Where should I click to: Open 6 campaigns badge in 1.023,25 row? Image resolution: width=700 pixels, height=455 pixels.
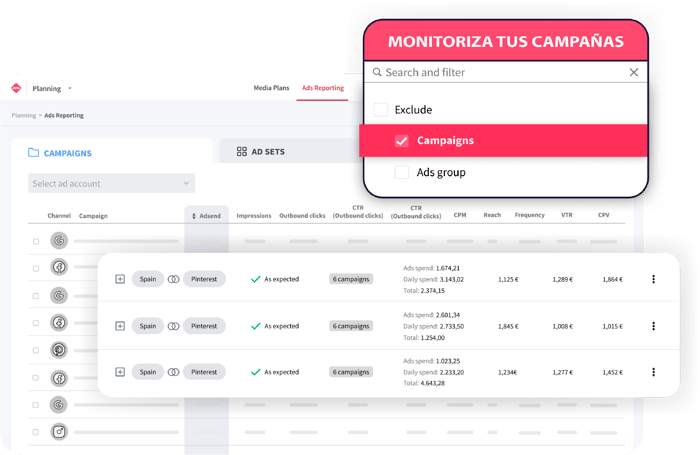click(x=351, y=372)
